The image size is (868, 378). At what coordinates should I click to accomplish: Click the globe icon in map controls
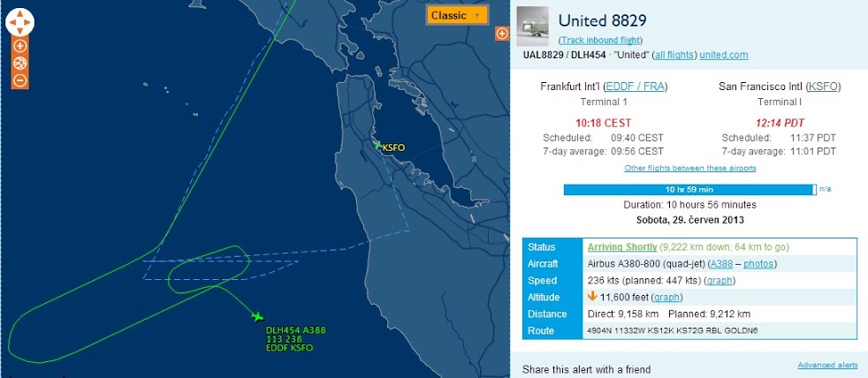20,63
